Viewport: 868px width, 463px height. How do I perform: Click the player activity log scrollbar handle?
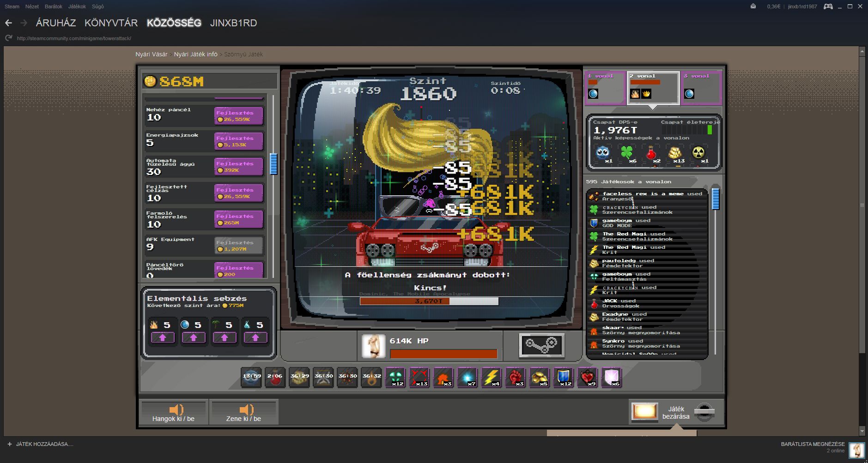pos(716,198)
